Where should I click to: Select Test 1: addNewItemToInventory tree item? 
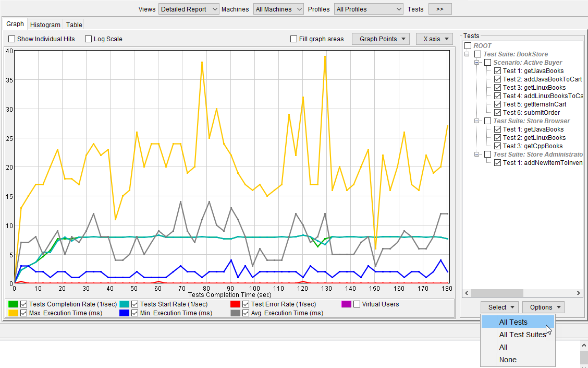click(543, 163)
